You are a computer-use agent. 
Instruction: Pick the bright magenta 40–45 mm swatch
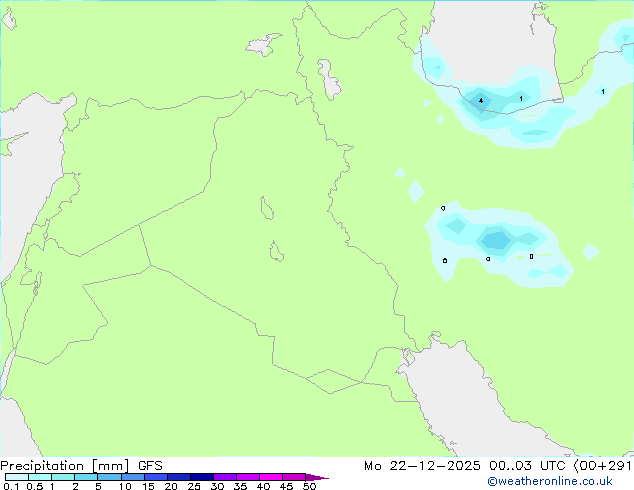point(271,477)
